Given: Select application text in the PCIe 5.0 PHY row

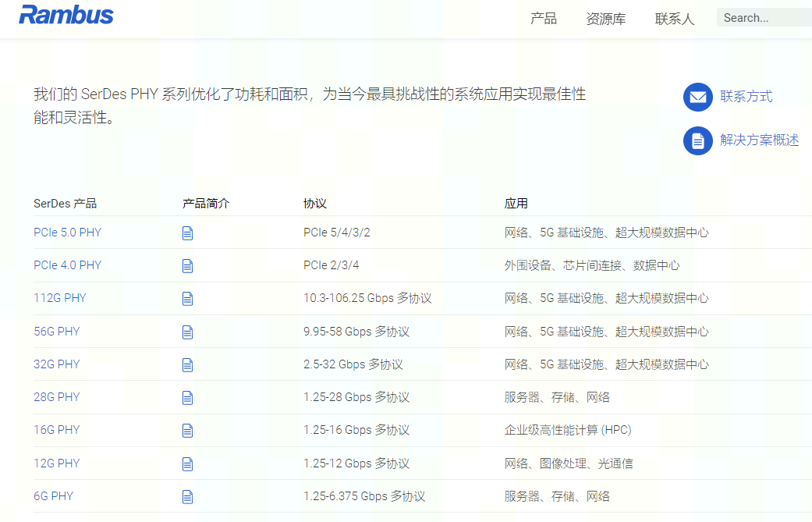Looking at the screenshot, I should pyautogui.click(x=606, y=233).
